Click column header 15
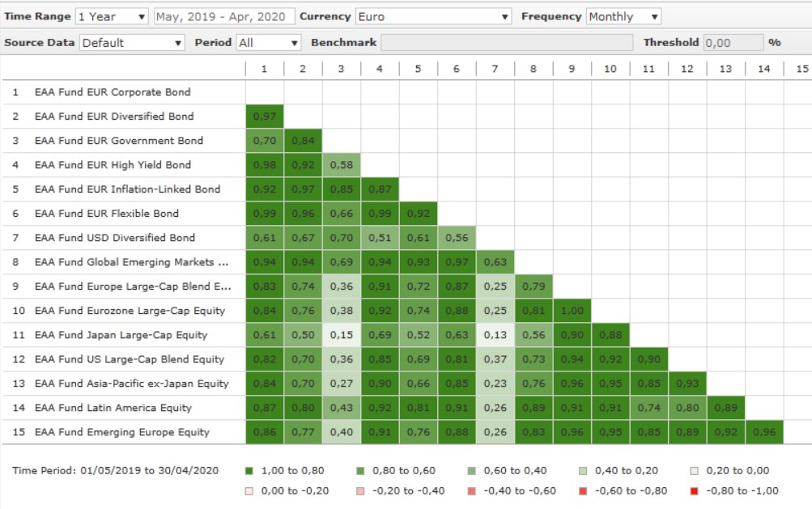 pyautogui.click(x=801, y=69)
